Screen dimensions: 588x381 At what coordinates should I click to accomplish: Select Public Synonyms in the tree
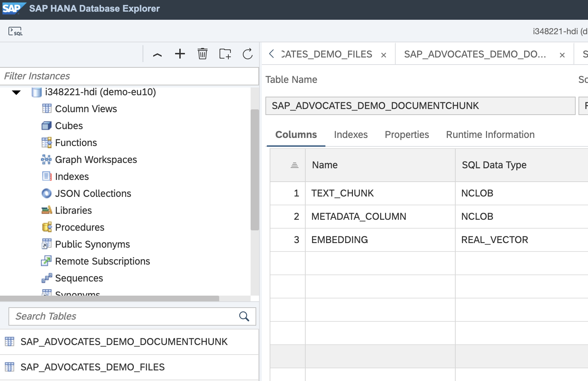coord(92,244)
